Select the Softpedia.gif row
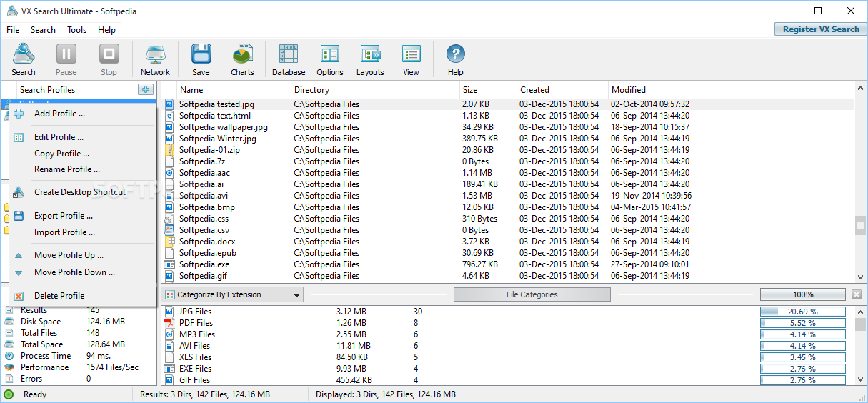The height and width of the screenshot is (403, 868). click(x=508, y=276)
